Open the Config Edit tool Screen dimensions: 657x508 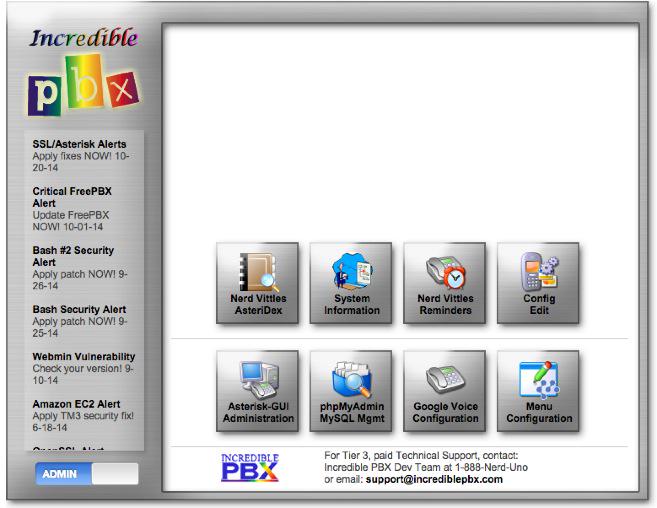point(538,283)
